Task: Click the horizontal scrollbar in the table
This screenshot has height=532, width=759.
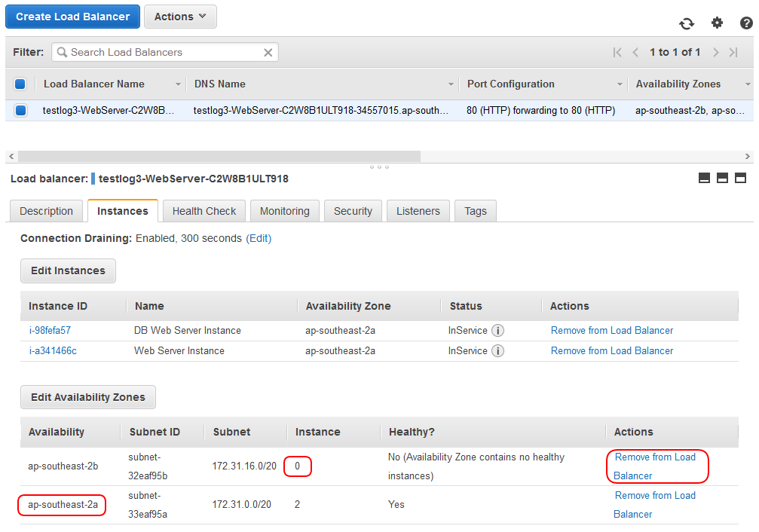Action: (x=219, y=156)
